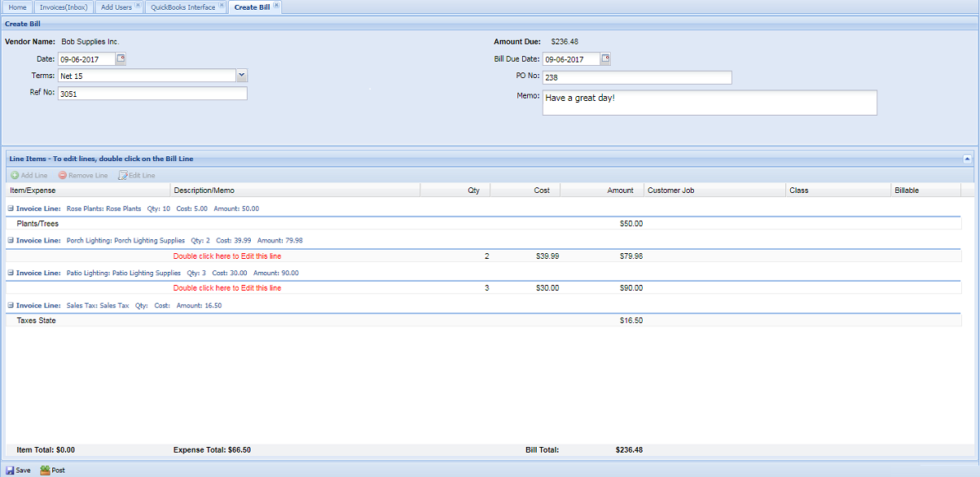Click the Patio Lighting edit line prompt
The width and height of the screenshot is (980, 477).
227,288
